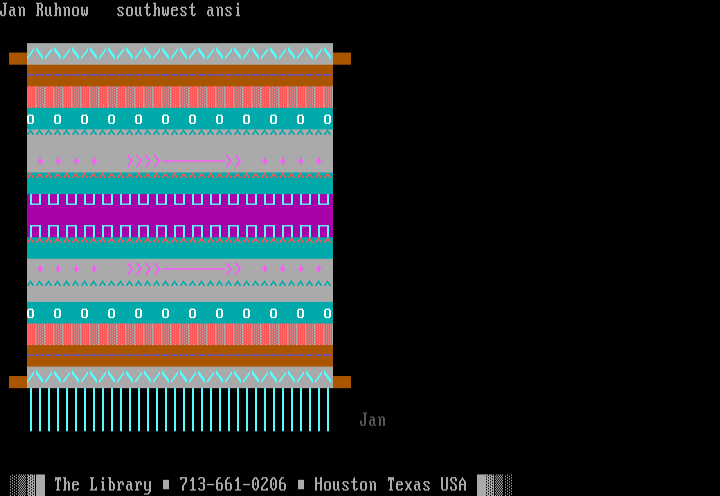Click the shaded block left of The Library
The image size is (720, 496).
(x=27, y=485)
